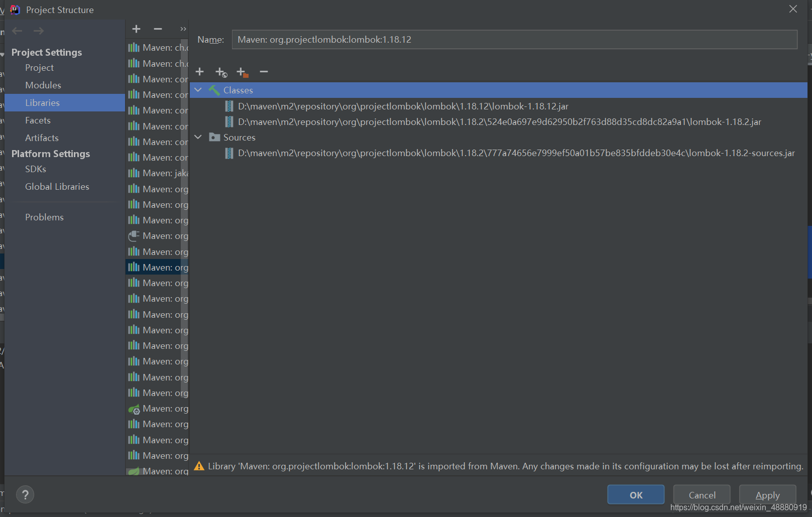
Task: Select first Maven: ch library
Action: 157,48
